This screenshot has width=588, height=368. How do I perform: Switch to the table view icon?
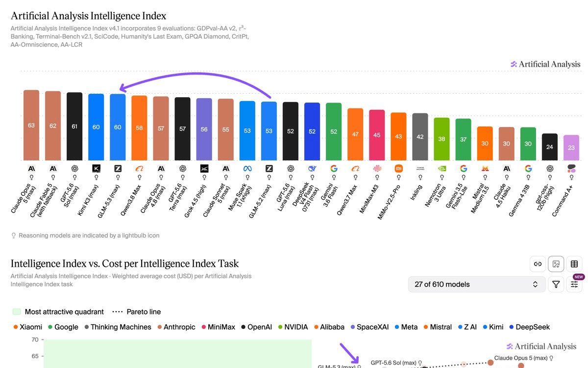pyautogui.click(x=574, y=264)
